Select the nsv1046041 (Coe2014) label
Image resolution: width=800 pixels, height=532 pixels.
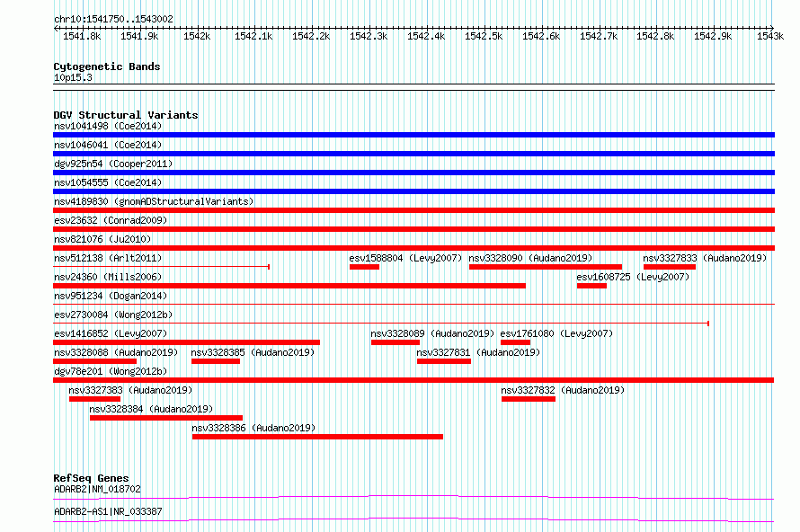tap(108, 145)
